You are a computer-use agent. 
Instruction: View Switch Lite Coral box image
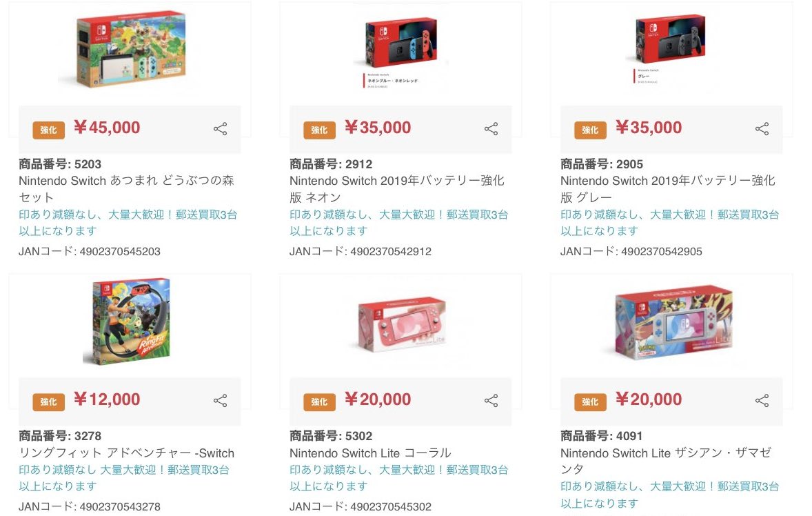[x=400, y=324]
